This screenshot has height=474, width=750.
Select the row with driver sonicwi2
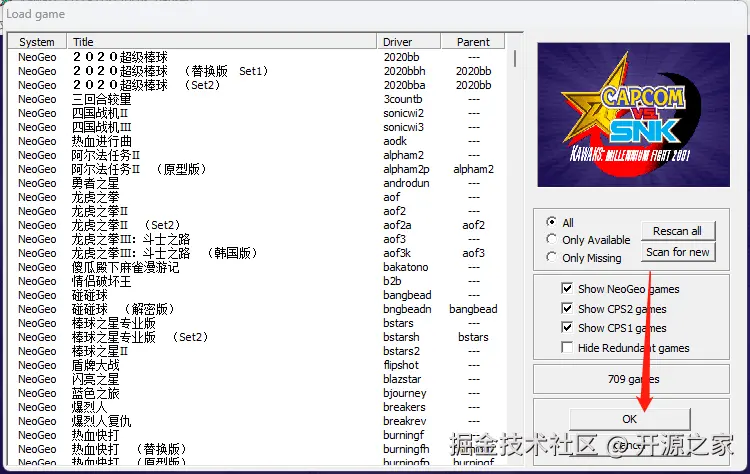256,113
